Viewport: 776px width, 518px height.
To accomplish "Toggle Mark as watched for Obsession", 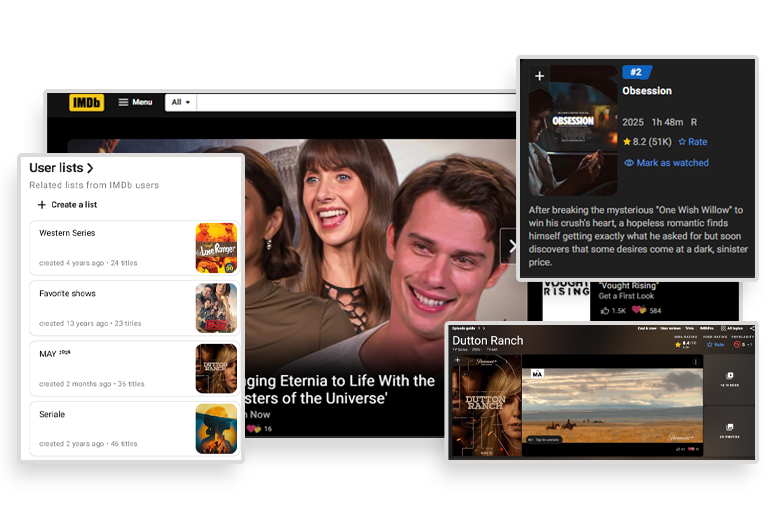I will (666, 163).
